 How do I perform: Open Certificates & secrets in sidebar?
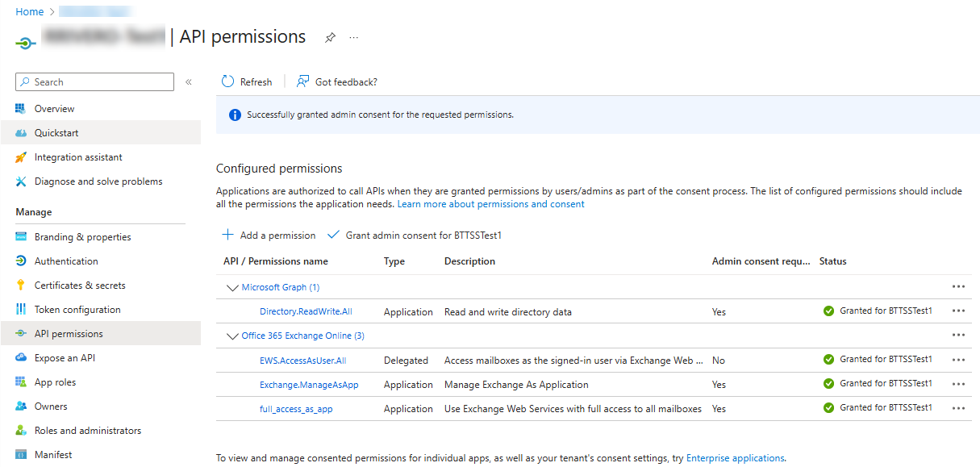pos(80,286)
